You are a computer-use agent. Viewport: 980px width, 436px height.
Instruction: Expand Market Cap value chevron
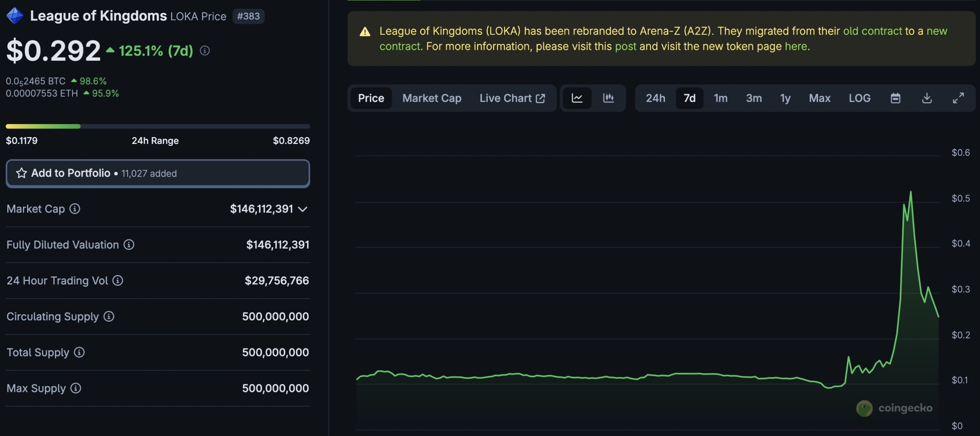click(303, 209)
